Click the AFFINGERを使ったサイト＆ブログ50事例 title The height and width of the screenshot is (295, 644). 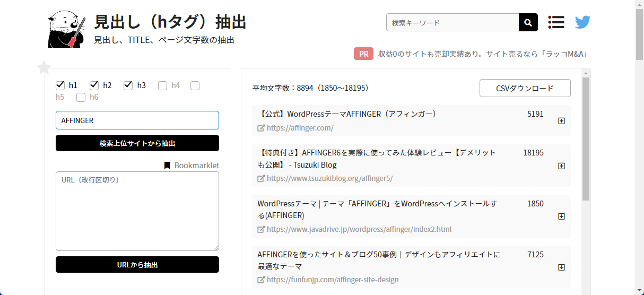pos(379,260)
